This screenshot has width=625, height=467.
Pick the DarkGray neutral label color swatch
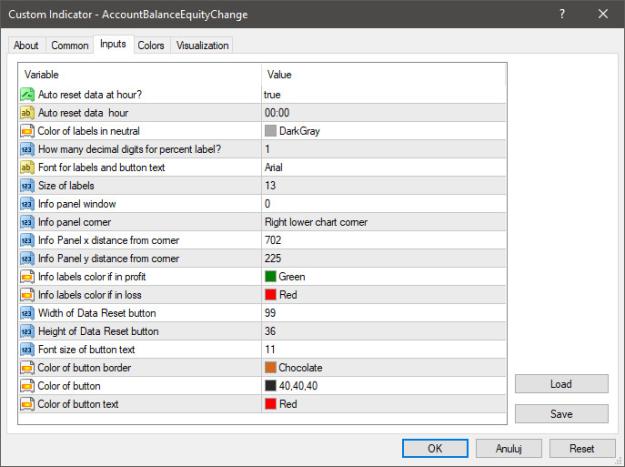point(271,131)
